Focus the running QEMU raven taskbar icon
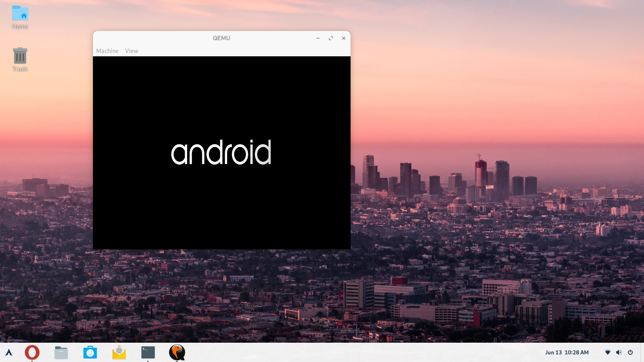This screenshot has height=362, width=644. click(177, 352)
